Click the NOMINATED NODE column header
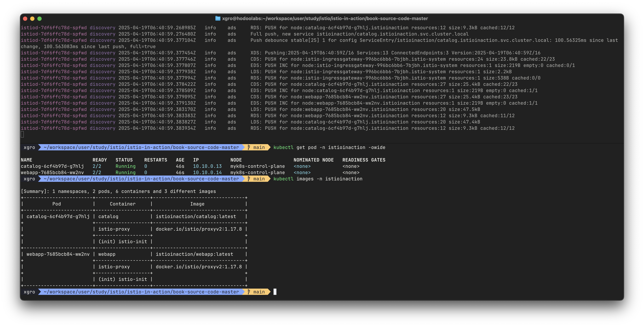 [x=314, y=160]
